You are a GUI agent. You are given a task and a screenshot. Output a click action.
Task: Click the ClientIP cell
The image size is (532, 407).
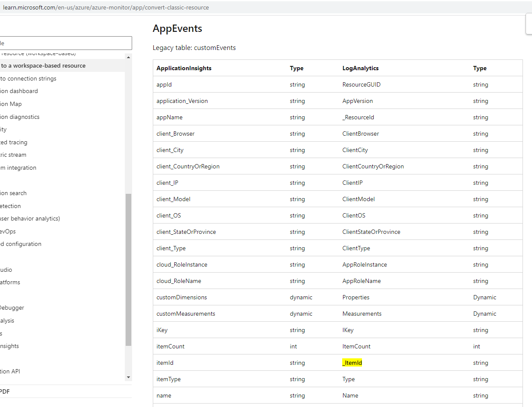(353, 183)
